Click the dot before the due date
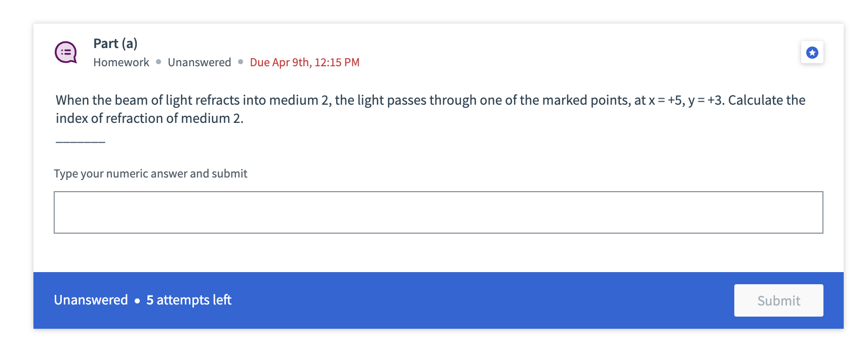Screen dimensions: 868x351 [240, 62]
